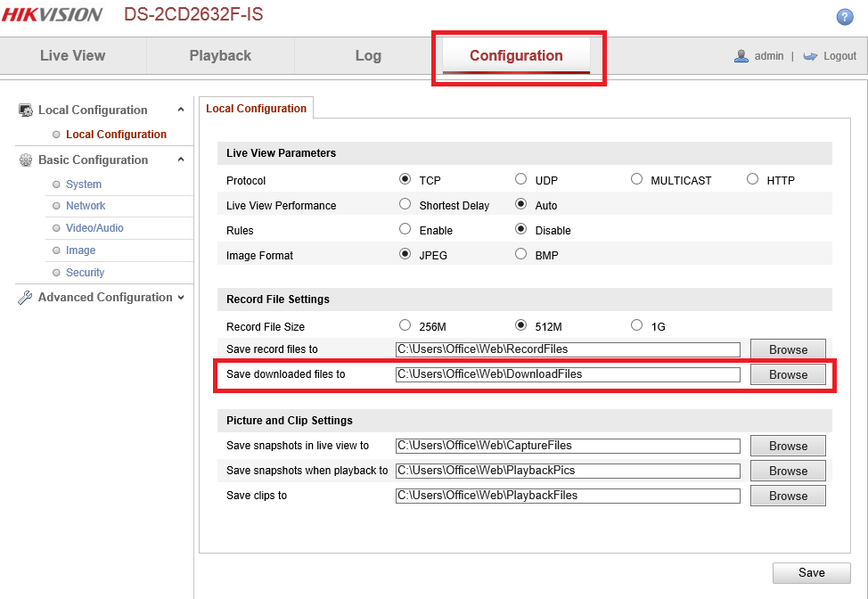Click the Basic Configuration gear icon

tap(26, 160)
